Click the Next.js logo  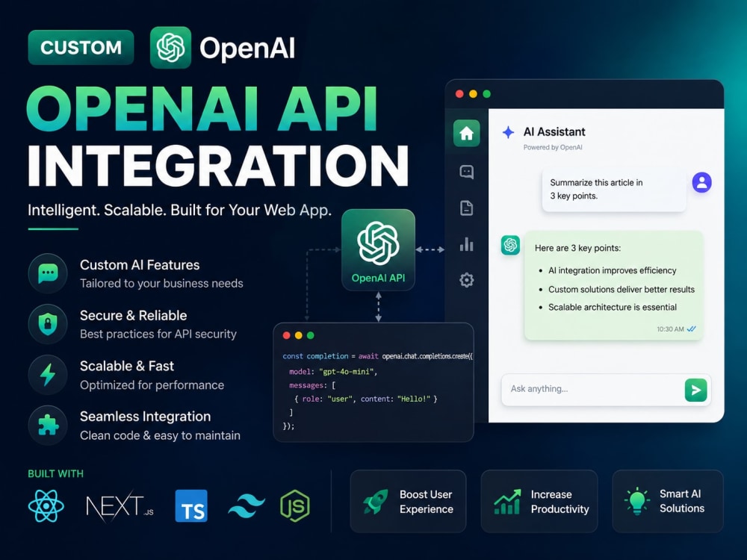click(x=120, y=506)
